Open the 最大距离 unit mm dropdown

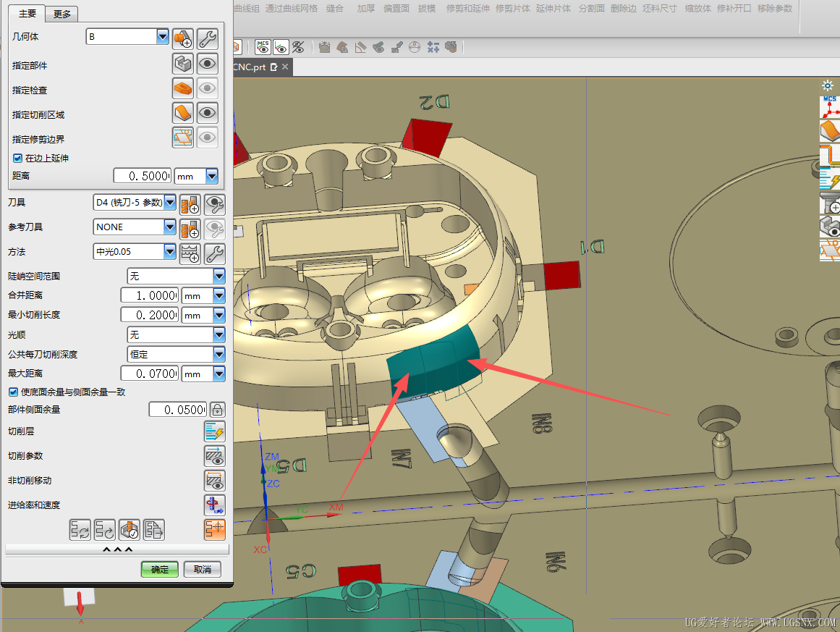point(219,374)
